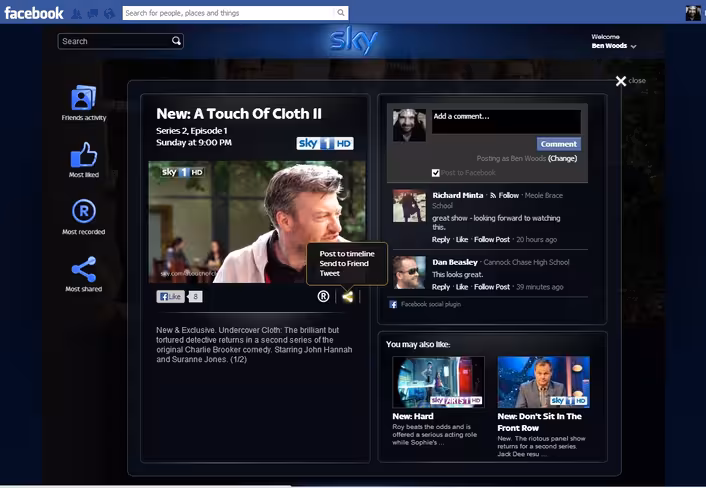Click the New: Hard title
This screenshot has width=706, height=488.
coord(413,416)
